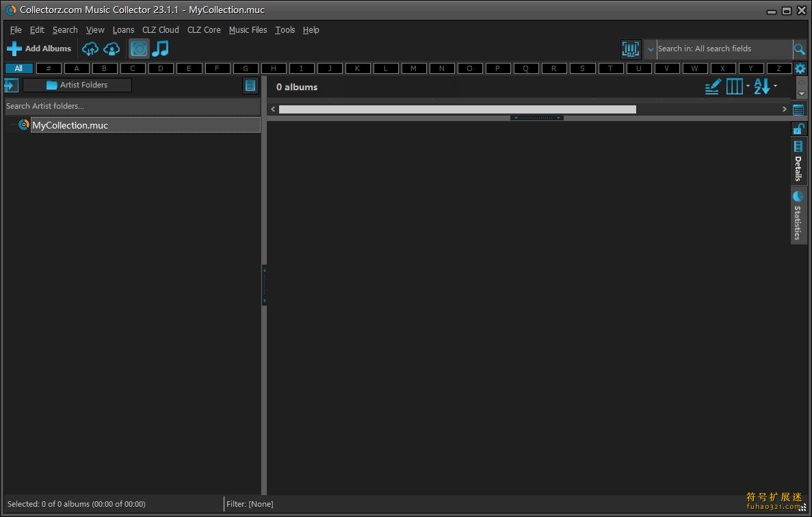Viewport: 812px width, 517px height.
Task: Filter albums by letter P
Action: (497, 68)
